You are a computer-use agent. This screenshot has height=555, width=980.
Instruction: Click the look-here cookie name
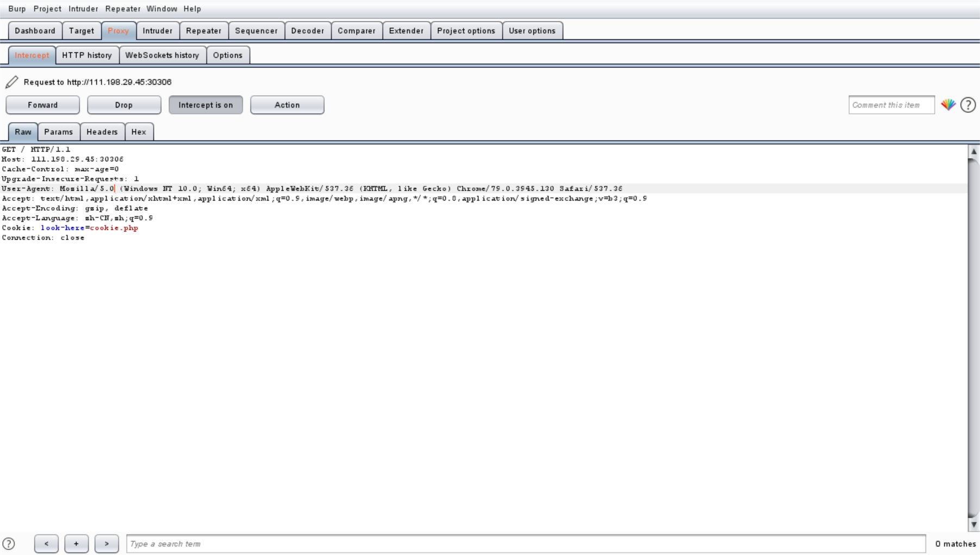click(63, 228)
